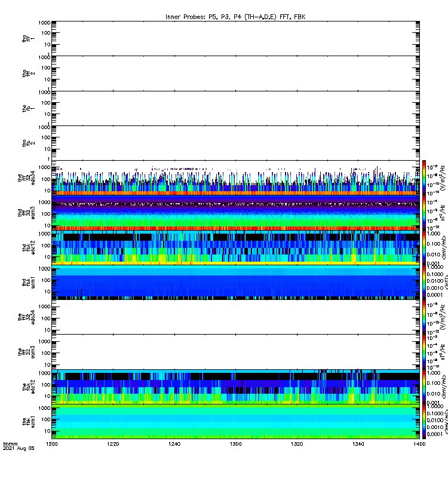This screenshot has width=448, height=478.
Task: Click the 1200 time axis label
Action: pyautogui.click(x=52, y=444)
